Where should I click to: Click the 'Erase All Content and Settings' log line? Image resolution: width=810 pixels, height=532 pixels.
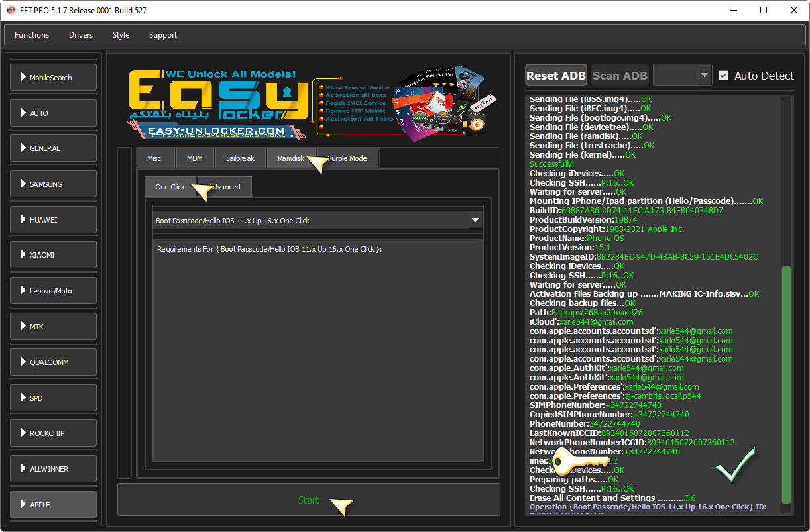pos(612,498)
